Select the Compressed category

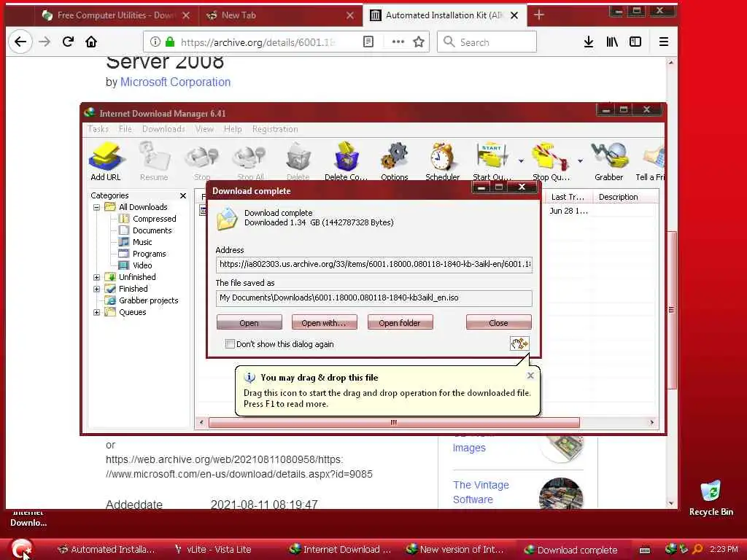tap(147, 219)
